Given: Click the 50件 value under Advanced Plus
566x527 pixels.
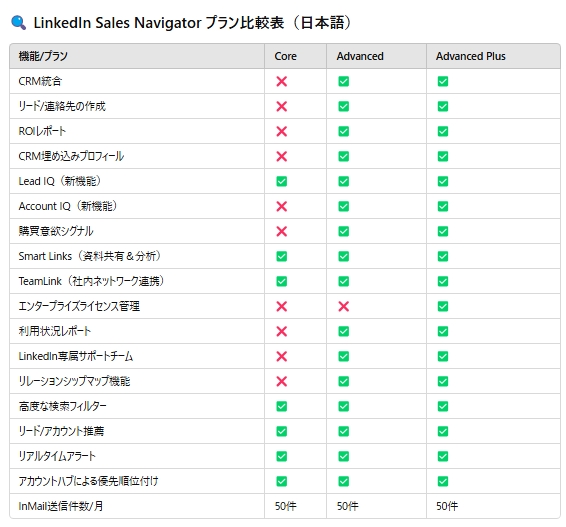Looking at the screenshot, I should tap(447, 506).
